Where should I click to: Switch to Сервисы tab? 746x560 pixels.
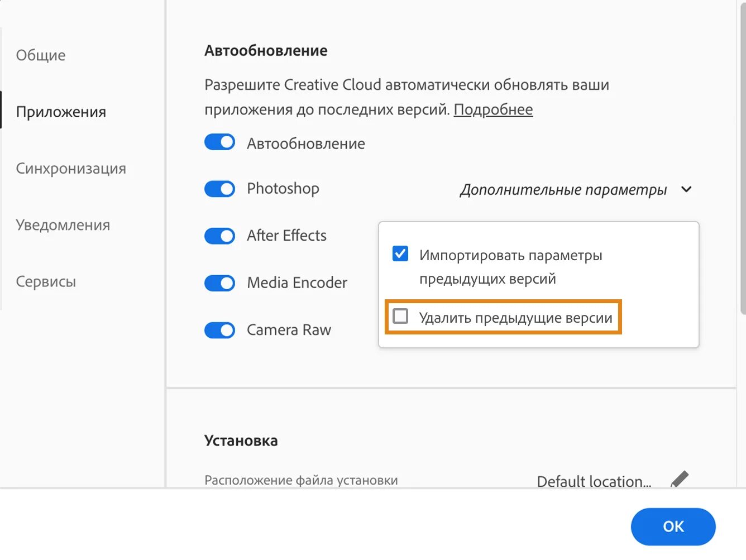click(46, 281)
